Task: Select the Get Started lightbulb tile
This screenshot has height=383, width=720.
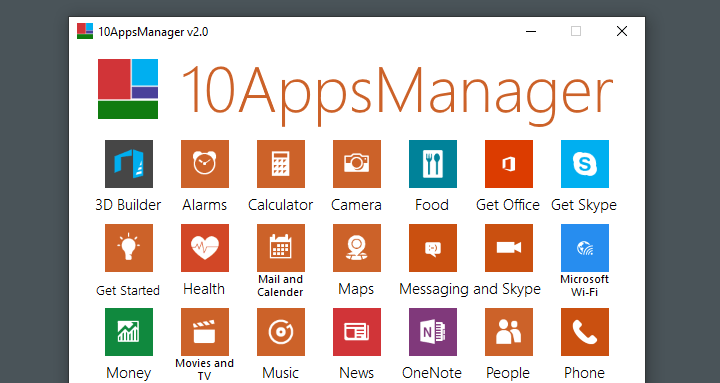Action: (x=129, y=248)
